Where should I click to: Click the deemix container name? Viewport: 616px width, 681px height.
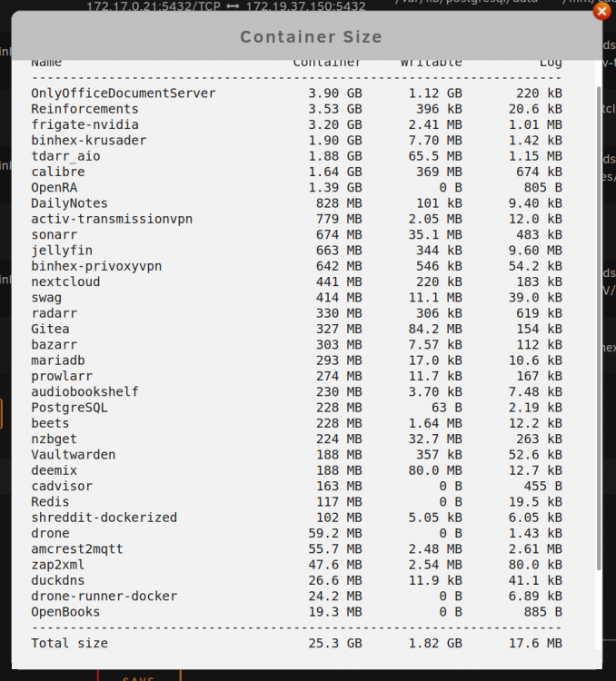[x=54, y=470]
